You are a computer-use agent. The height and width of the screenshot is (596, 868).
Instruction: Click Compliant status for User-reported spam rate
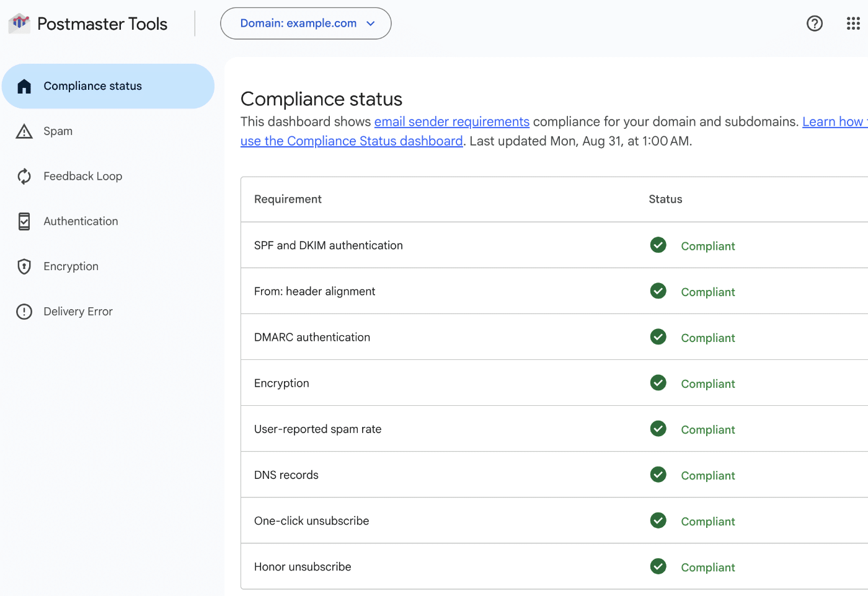point(708,429)
